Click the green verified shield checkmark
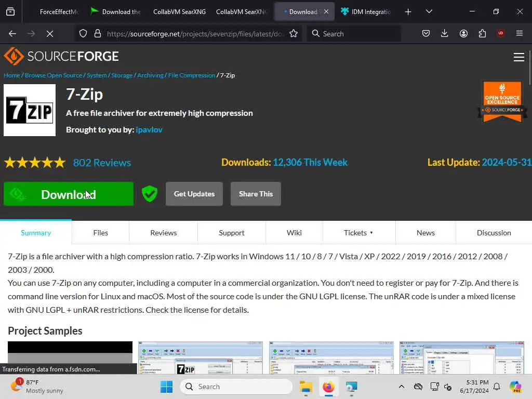532x399 pixels. (x=150, y=194)
